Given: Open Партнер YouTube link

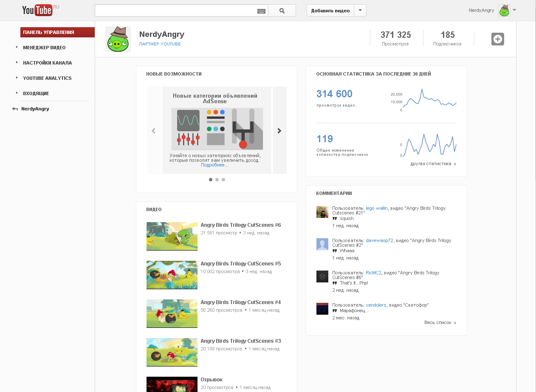Looking at the screenshot, I should coord(160,44).
